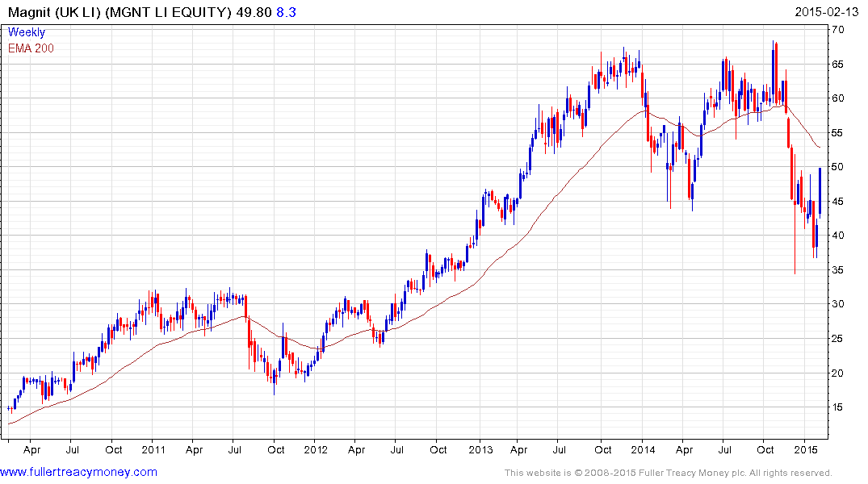The height and width of the screenshot is (484, 868).
Task: Open the www.fullertreacymoney.com link
Action: pos(78,472)
